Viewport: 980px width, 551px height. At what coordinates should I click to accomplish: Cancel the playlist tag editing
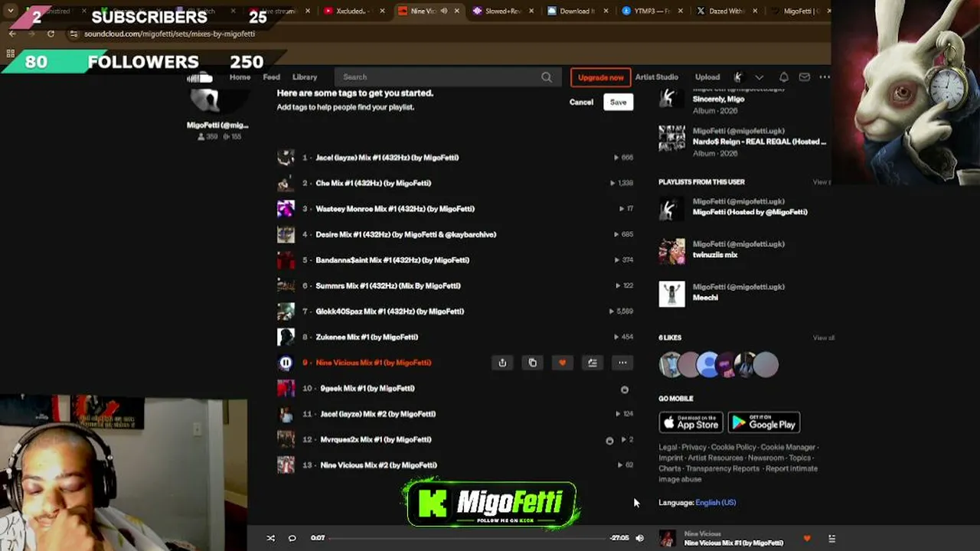coord(581,102)
